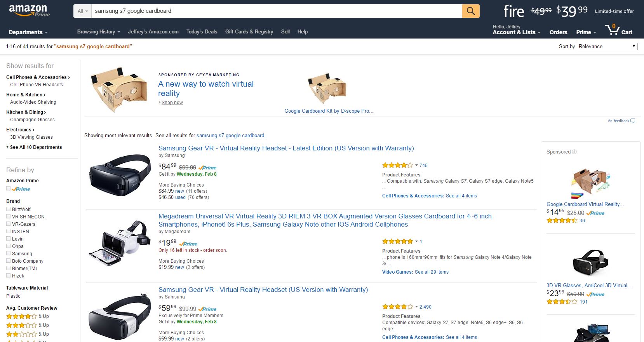The height and width of the screenshot is (342, 644).
Task: Click the orange search magnifier button
Action: tap(471, 11)
